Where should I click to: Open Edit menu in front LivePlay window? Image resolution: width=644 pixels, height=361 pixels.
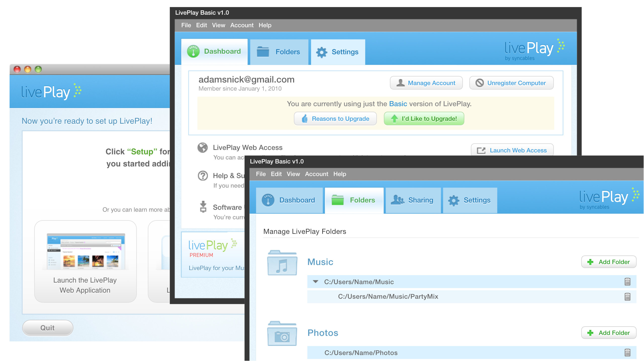point(276,174)
